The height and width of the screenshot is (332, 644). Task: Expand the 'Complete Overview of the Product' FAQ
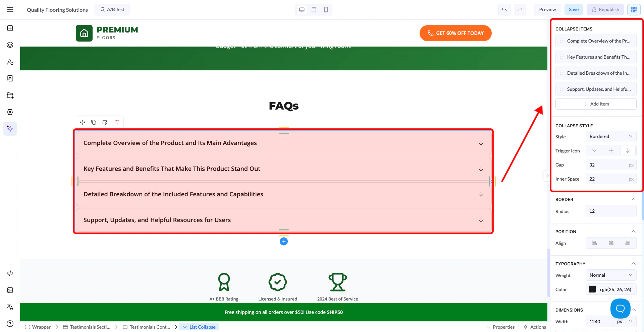coord(284,143)
